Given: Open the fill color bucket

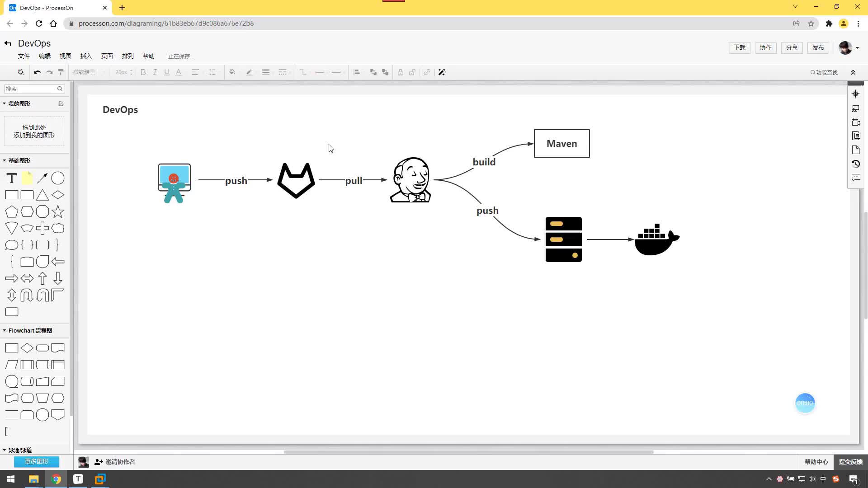Looking at the screenshot, I should click(232, 72).
